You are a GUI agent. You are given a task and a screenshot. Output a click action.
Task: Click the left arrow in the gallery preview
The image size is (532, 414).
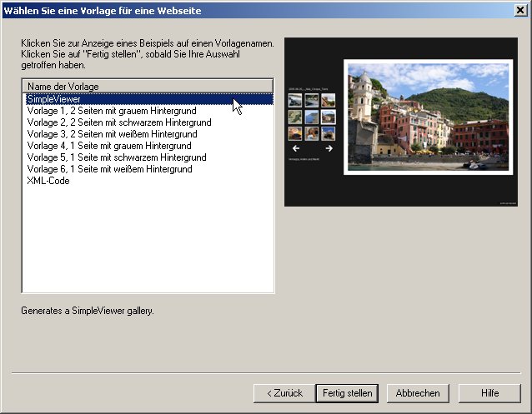point(295,148)
